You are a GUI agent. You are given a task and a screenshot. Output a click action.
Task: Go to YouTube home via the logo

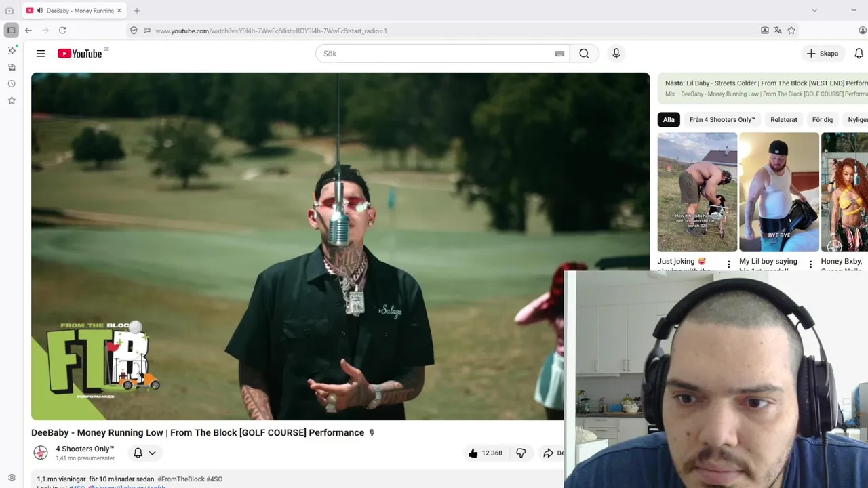pyautogui.click(x=80, y=54)
